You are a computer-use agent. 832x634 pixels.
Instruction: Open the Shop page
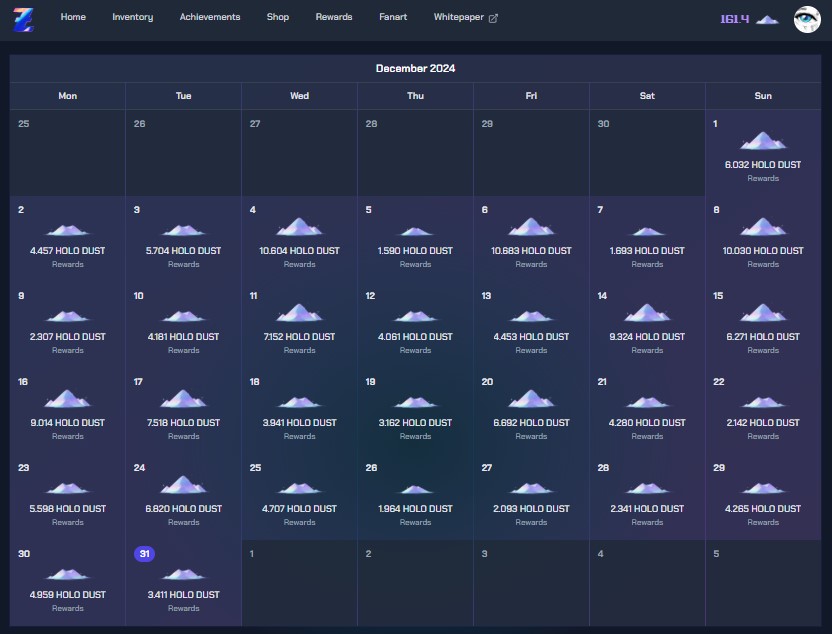[x=278, y=17]
